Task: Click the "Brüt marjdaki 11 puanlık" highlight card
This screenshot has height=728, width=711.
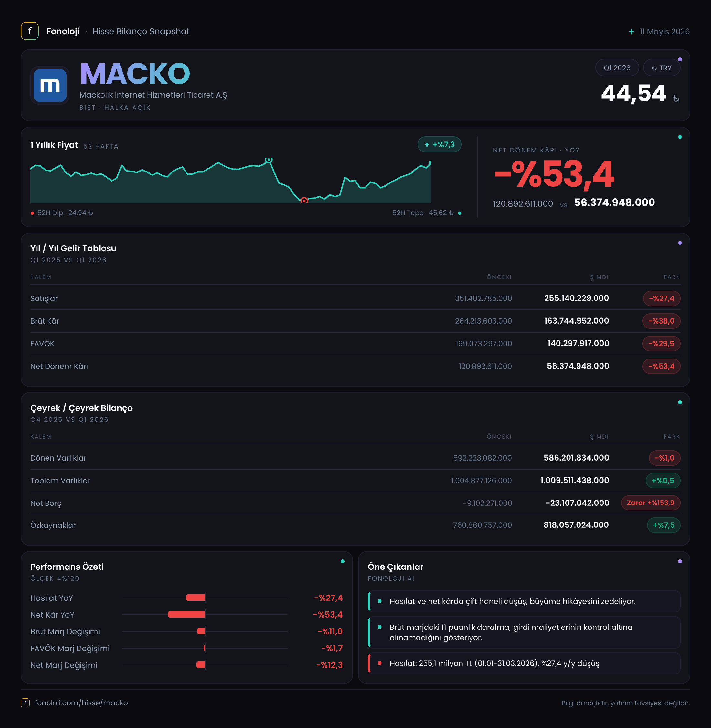Action: pyautogui.click(x=524, y=632)
